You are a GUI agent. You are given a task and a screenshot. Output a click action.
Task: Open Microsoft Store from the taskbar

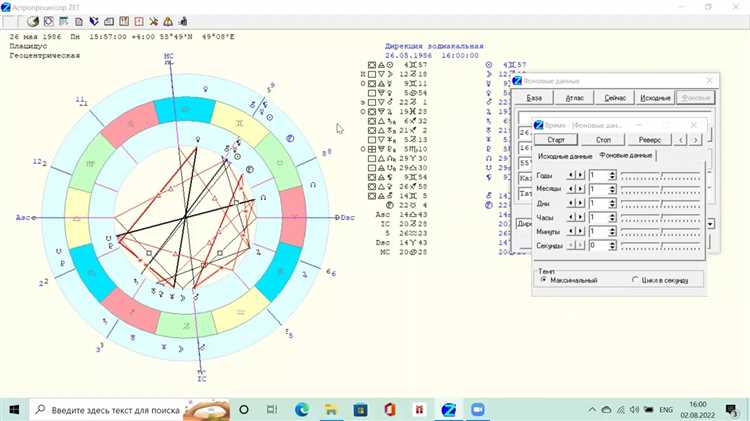[x=360, y=410]
